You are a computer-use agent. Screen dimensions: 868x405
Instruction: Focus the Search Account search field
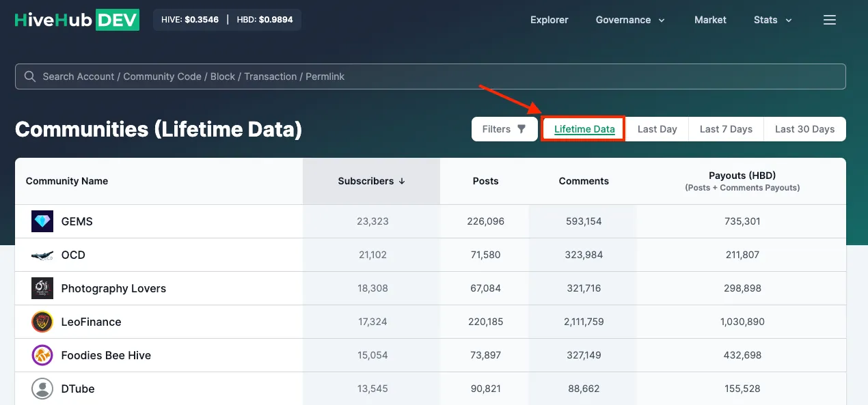(x=431, y=76)
